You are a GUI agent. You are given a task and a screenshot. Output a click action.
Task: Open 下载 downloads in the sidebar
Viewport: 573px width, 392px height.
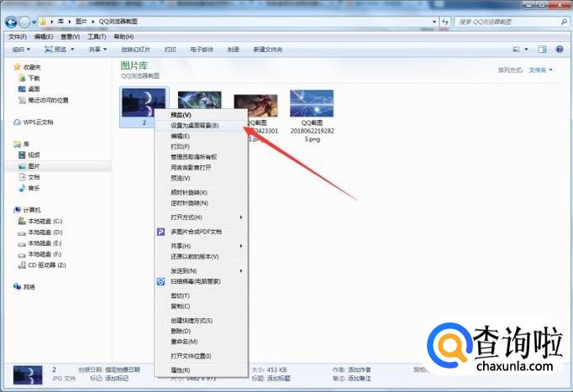click(29, 78)
